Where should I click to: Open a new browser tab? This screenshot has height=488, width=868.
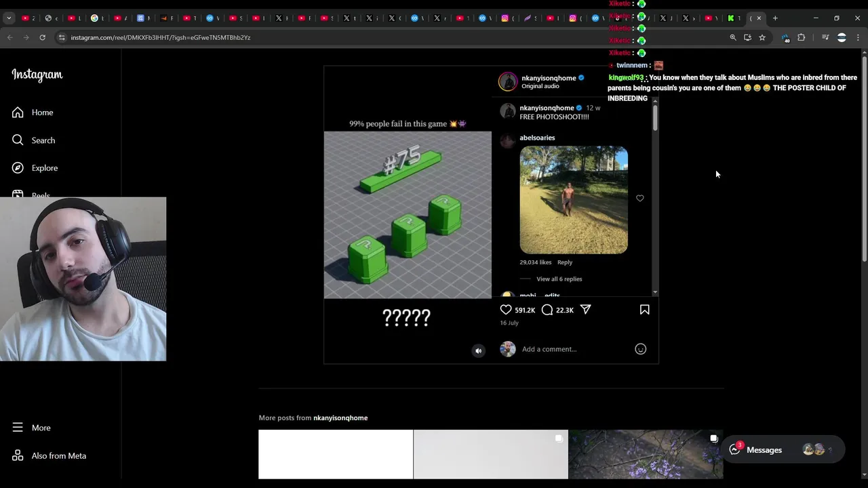pyautogui.click(x=775, y=18)
